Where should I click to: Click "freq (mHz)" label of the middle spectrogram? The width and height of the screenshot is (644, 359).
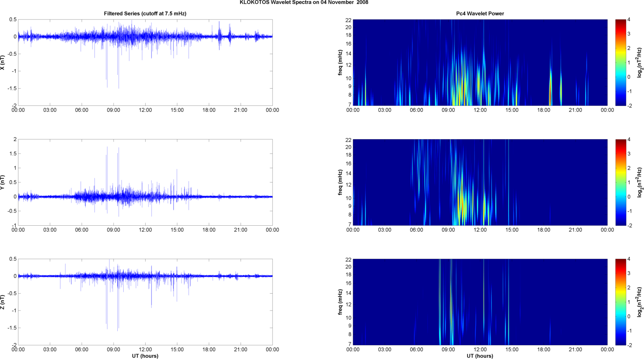point(340,182)
